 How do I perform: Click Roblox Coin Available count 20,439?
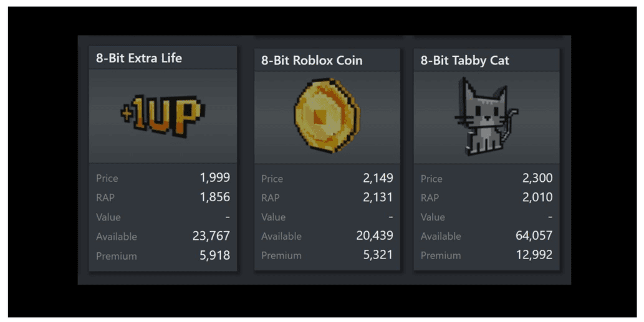click(375, 235)
